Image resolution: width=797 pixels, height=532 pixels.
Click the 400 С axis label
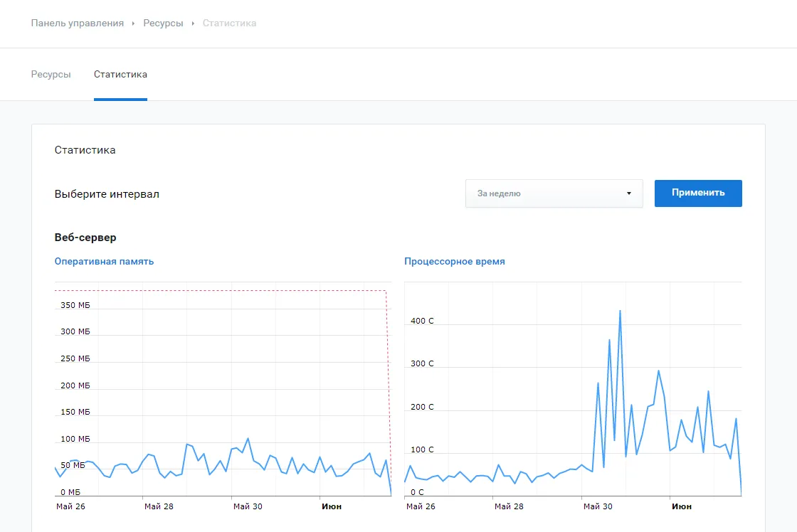[x=423, y=321]
